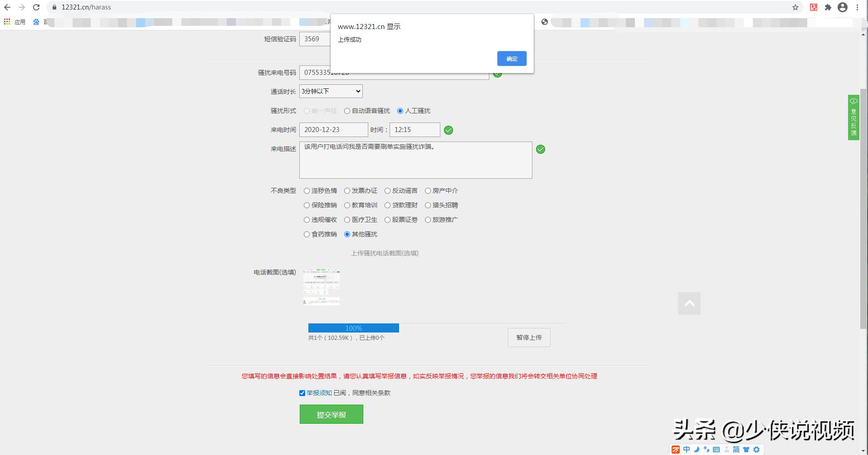868x455 pixels.
Task: Open the 通话时长 call duration dropdown
Action: (x=331, y=91)
